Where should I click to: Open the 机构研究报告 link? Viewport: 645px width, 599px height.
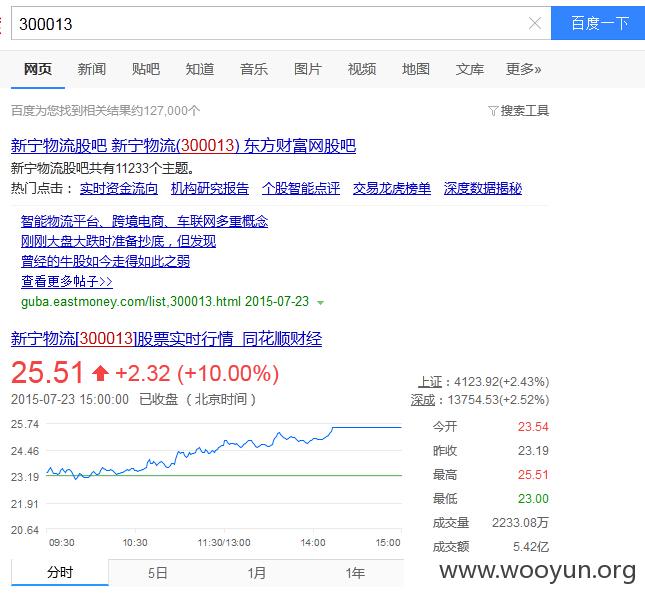pyautogui.click(x=210, y=188)
